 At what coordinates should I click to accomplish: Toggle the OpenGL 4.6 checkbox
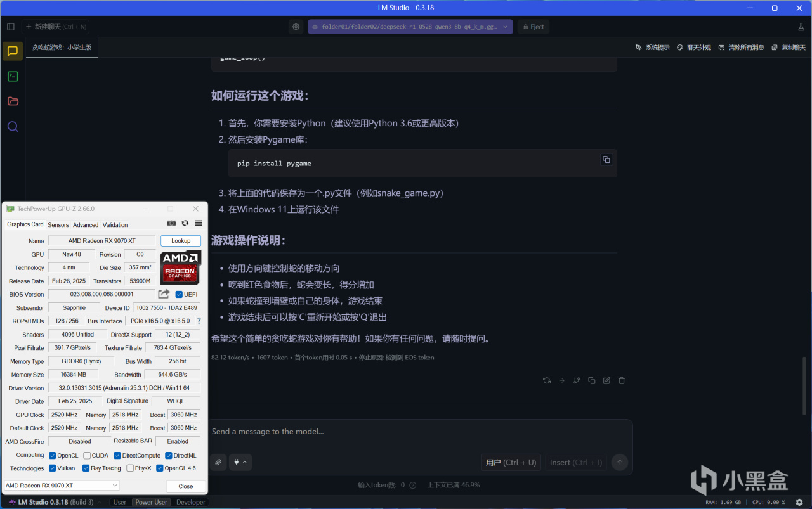pos(160,468)
